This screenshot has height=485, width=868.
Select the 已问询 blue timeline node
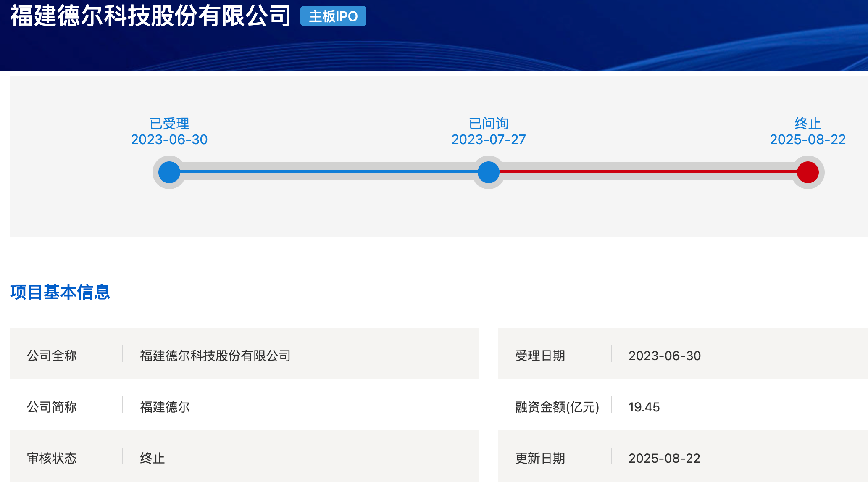pyautogui.click(x=489, y=172)
